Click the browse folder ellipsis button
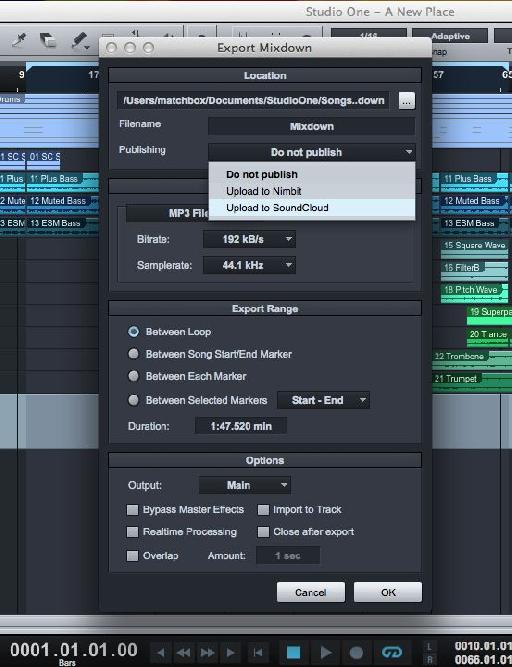This screenshot has width=512, height=667. tap(407, 101)
